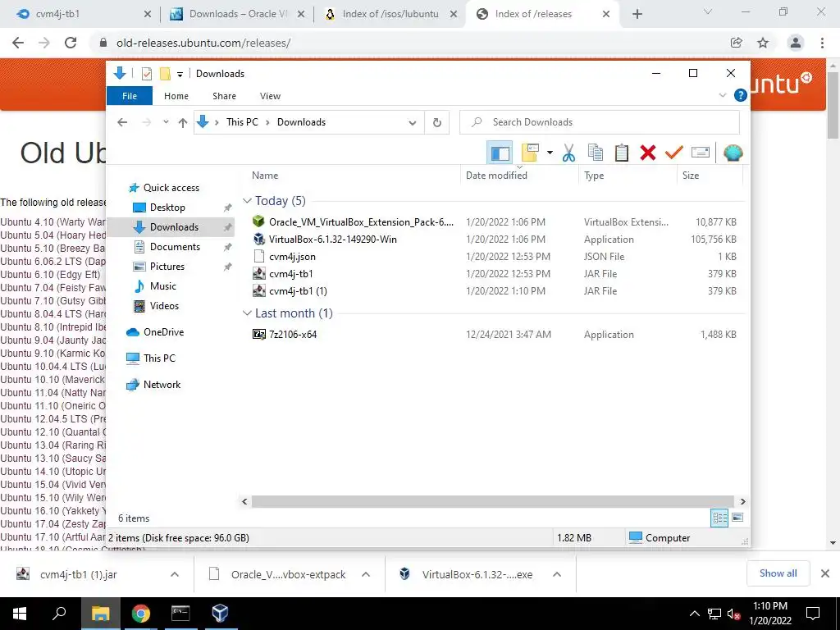Open recent locations dropdown arrow
Viewport: 840px width, 630px height.
(166, 122)
